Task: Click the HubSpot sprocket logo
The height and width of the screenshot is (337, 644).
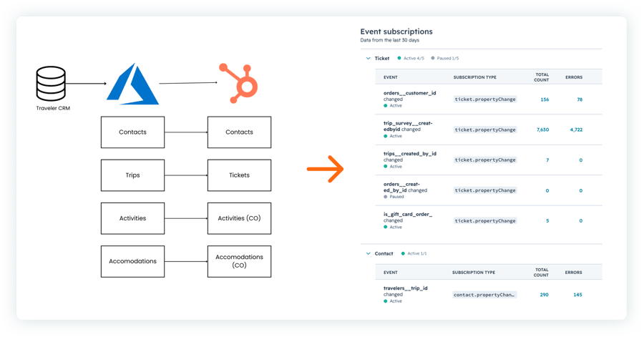Action: pyautogui.click(x=238, y=83)
